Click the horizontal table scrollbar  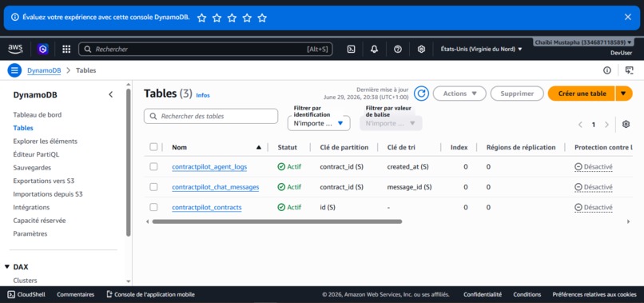point(277,221)
